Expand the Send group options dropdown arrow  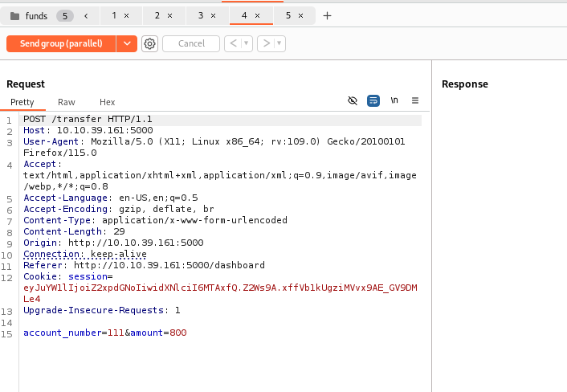point(127,44)
